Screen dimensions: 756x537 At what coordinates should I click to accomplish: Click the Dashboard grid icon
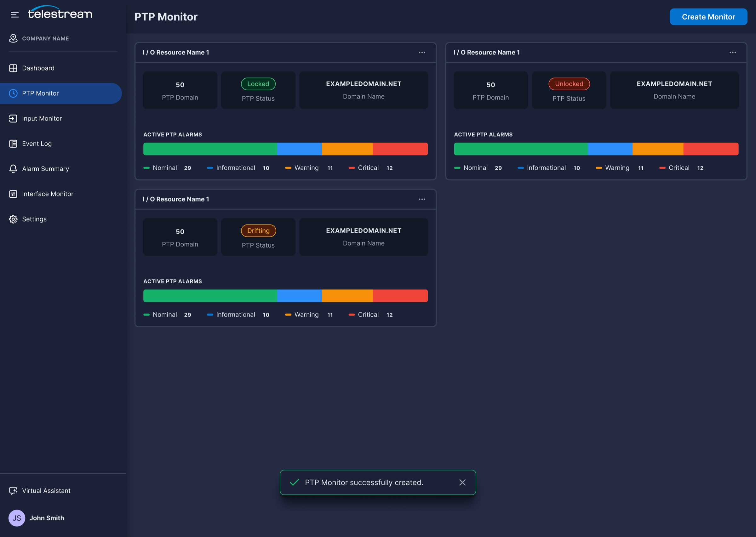(13, 68)
